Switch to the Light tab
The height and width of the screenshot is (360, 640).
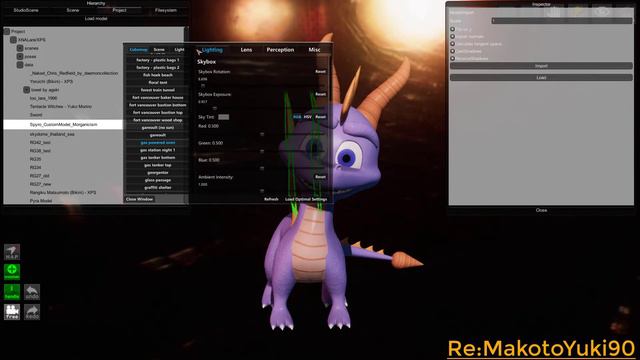pos(179,50)
